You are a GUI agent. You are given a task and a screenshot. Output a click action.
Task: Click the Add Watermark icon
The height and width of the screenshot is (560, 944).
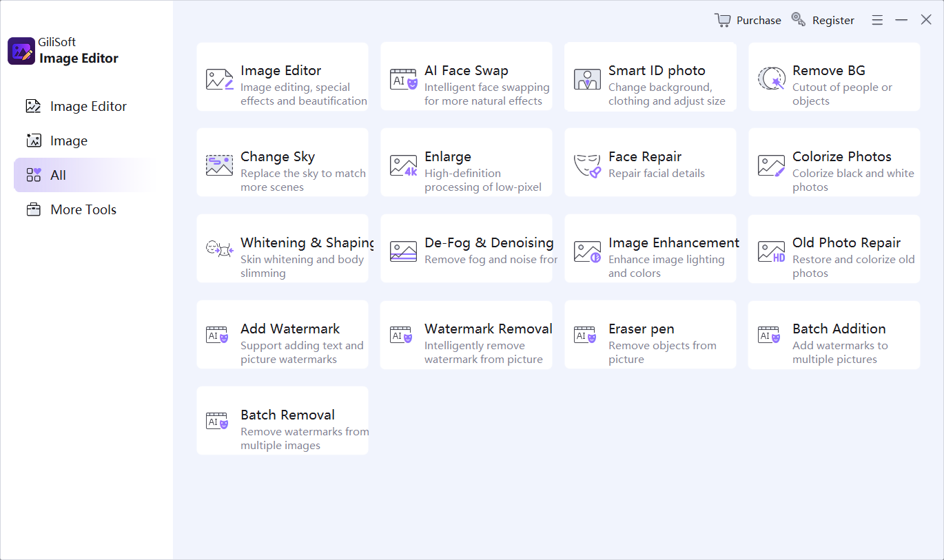click(x=217, y=335)
